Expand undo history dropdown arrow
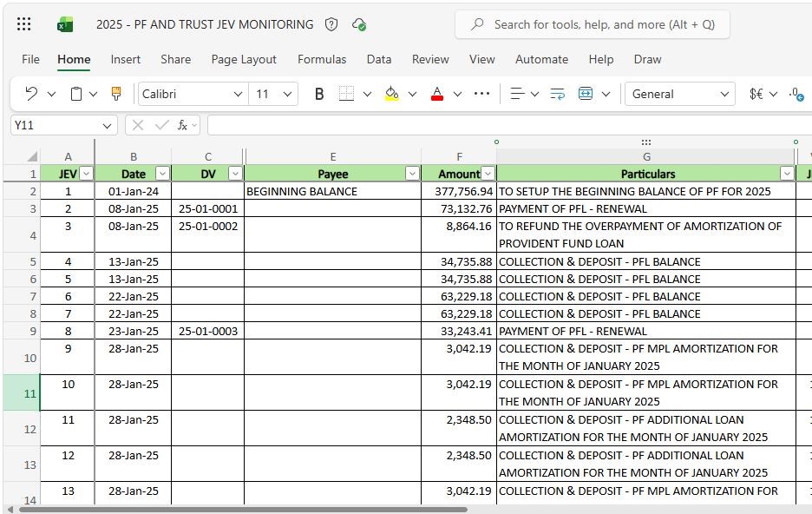The image size is (812, 514). pyautogui.click(x=51, y=94)
